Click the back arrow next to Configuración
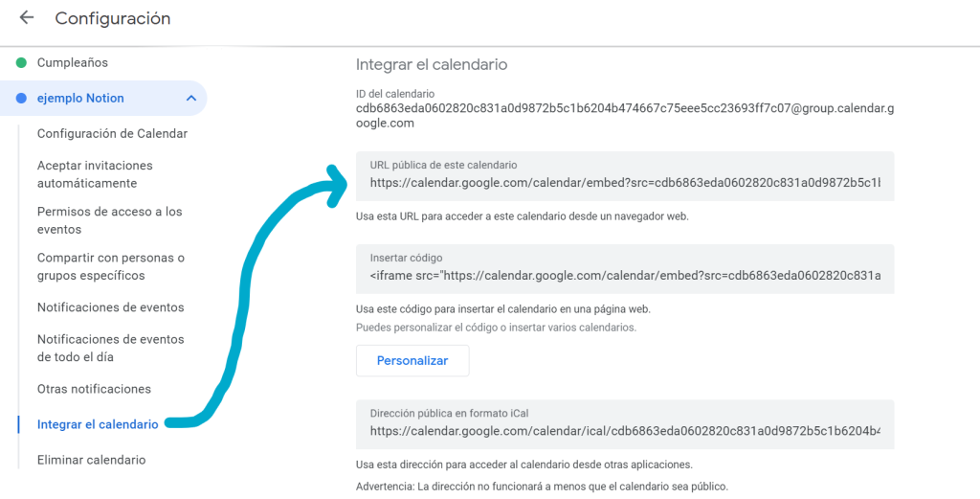 [x=27, y=18]
